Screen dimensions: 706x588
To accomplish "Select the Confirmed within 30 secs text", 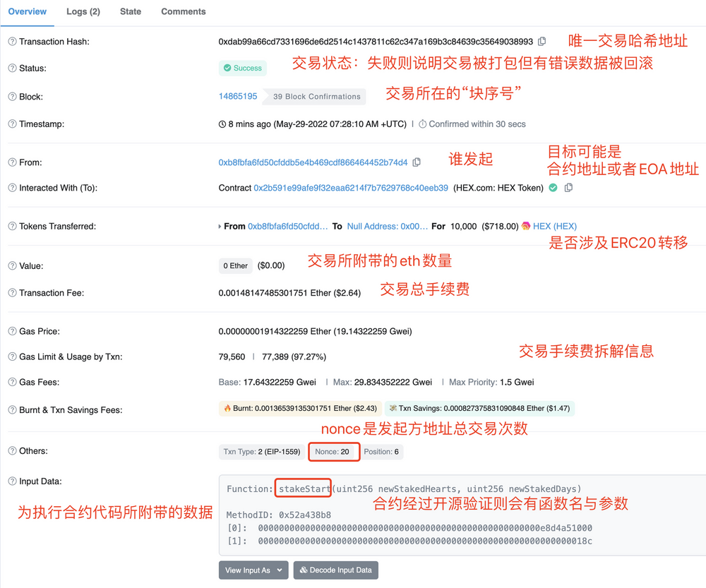I will tap(477, 124).
